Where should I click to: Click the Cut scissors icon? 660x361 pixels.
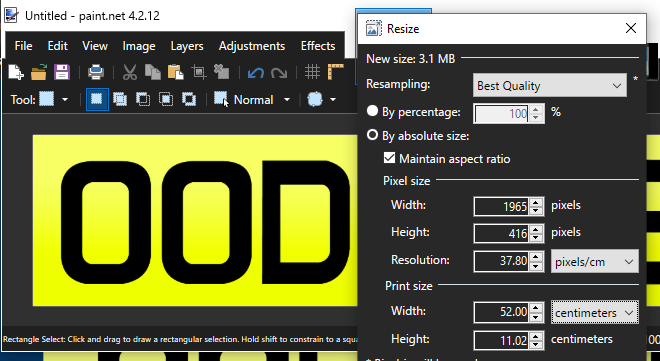click(x=130, y=72)
